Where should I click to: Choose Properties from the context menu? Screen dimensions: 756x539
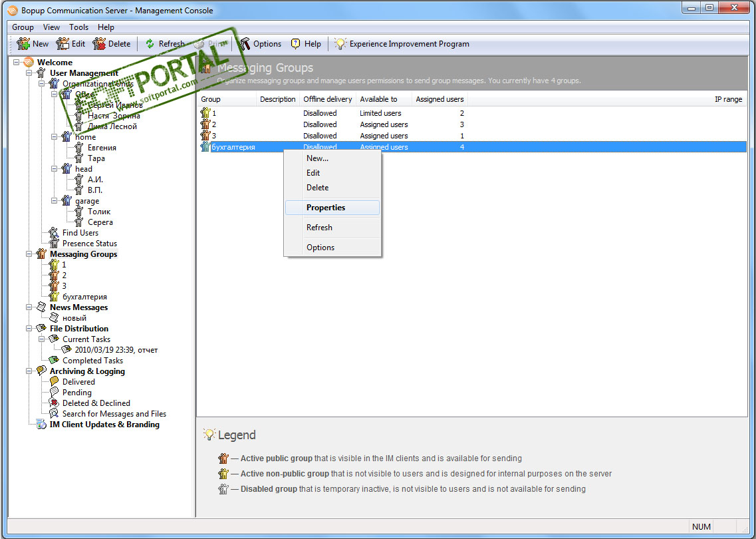point(332,208)
